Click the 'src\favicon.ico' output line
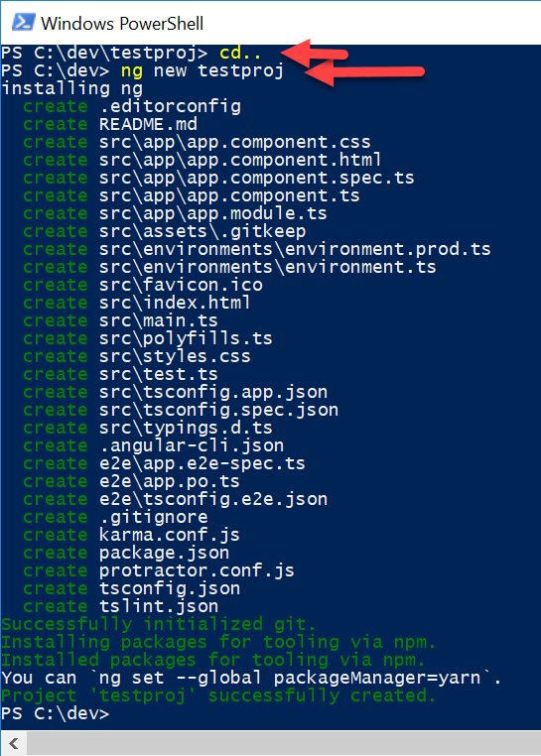Image resolution: width=541 pixels, height=756 pixels. (x=143, y=285)
